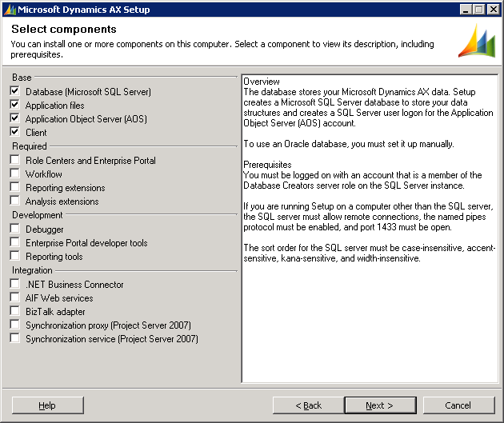The width and height of the screenshot is (504, 423).
Task: Disable Application Object Server (AOS) component
Action: [15, 119]
